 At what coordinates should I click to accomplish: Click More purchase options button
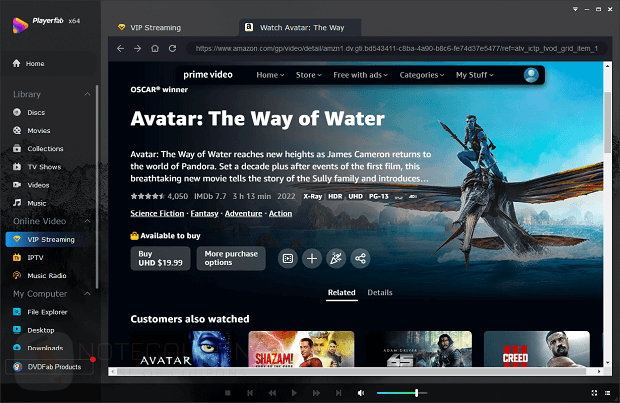tap(231, 258)
